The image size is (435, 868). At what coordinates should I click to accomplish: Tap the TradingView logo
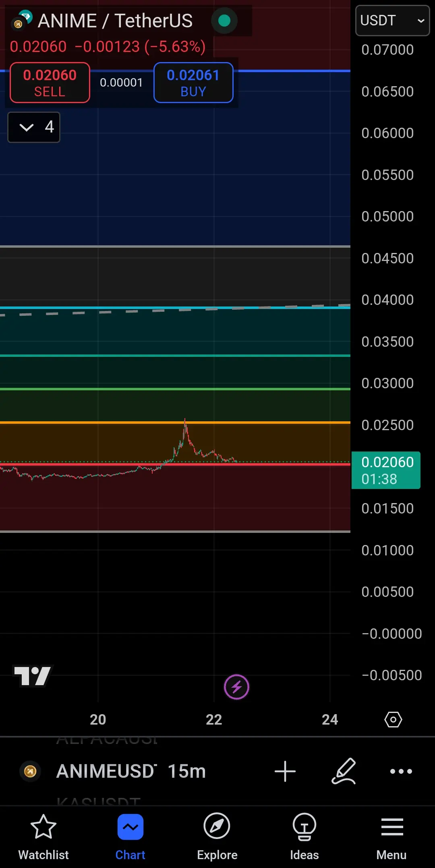coord(33,675)
